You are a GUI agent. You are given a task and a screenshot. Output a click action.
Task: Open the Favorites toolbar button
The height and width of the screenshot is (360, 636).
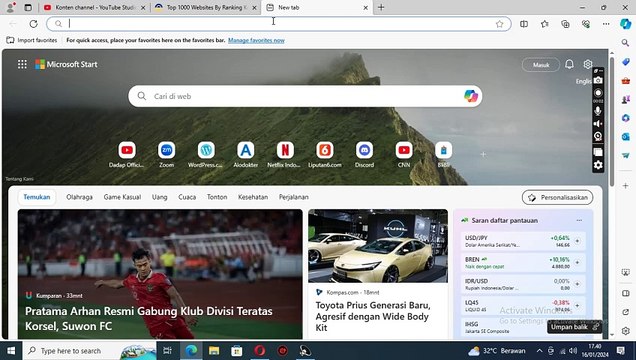545,24
